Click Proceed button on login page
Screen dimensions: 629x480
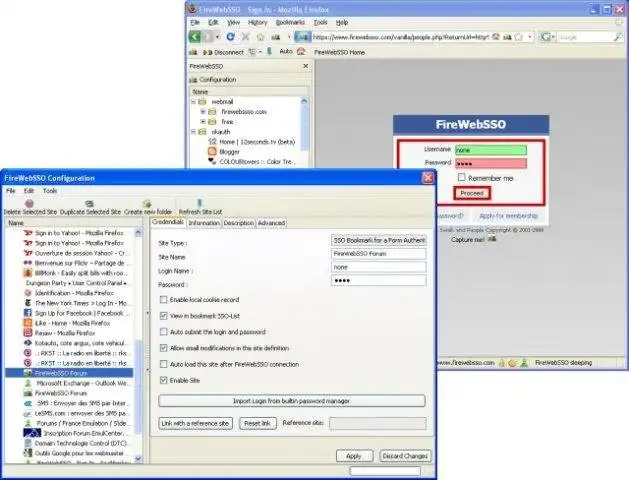tap(472, 193)
